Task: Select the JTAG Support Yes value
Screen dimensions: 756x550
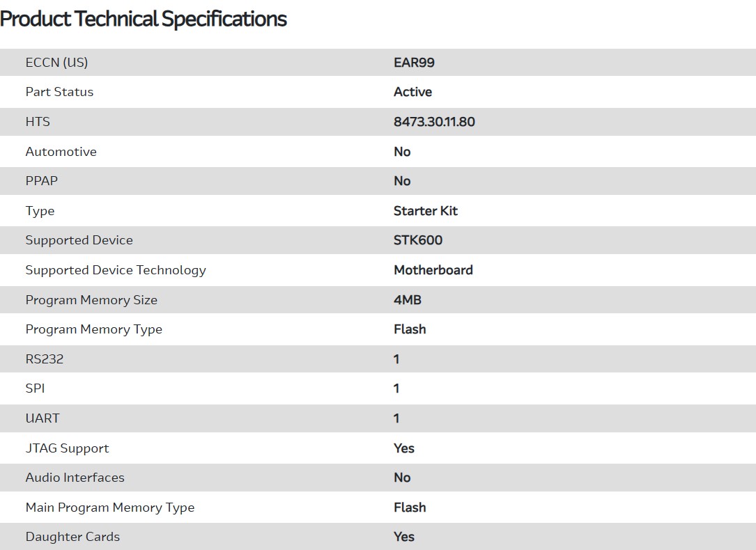Action: (404, 448)
